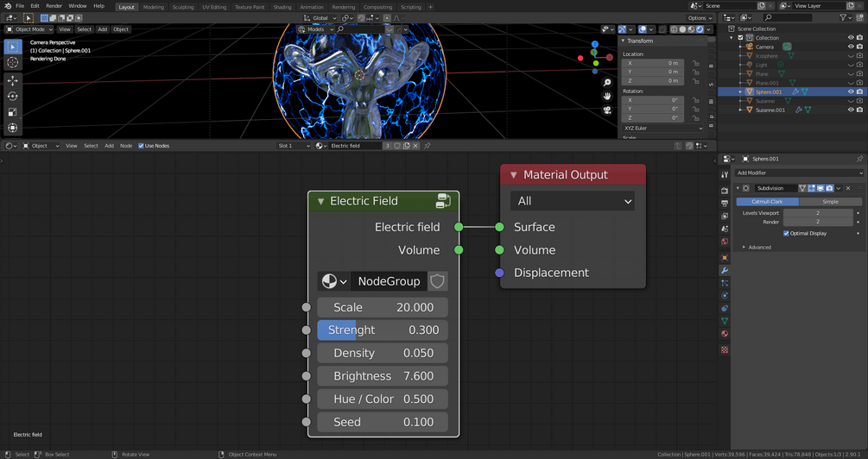Toggle the Optimal Display checkbox
868x459 pixels.
(x=786, y=233)
